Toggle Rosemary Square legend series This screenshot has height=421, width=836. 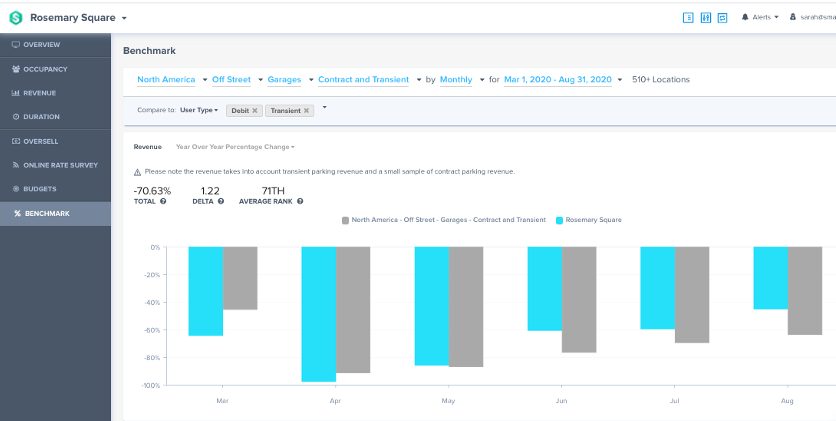pos(589,219)
